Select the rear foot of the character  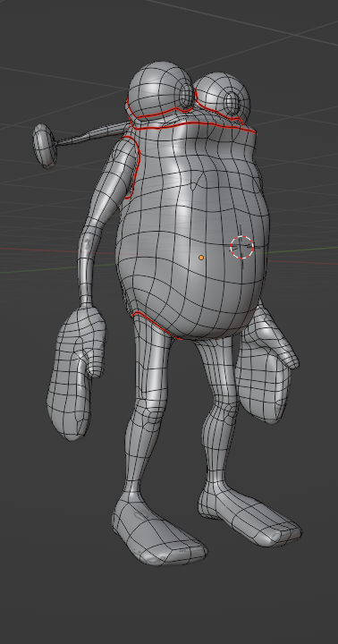pyautogui.click(x=248, y=516)
